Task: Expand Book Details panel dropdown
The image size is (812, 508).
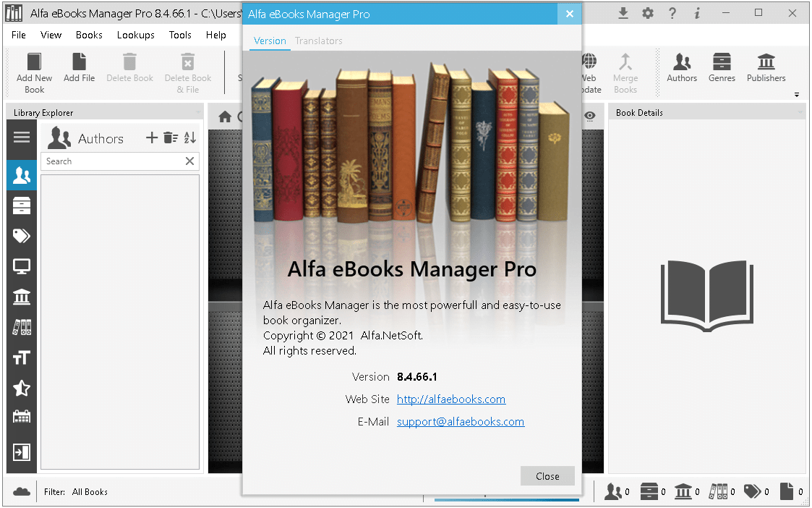Action: tap(800, 112)
